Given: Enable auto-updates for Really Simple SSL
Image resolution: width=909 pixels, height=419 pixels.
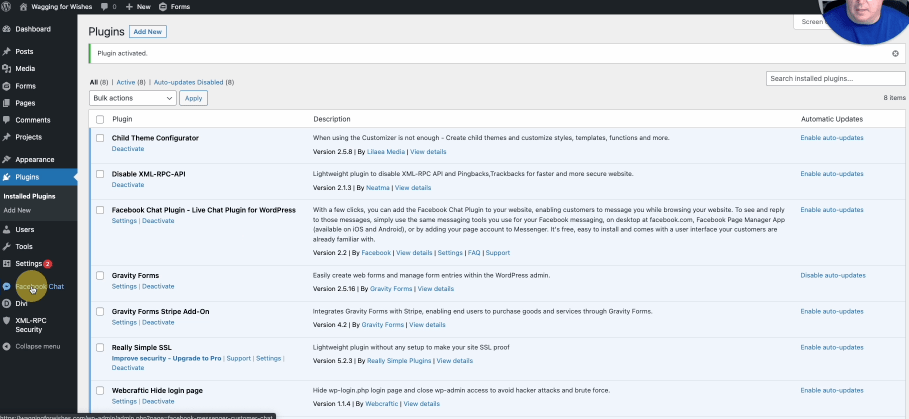Looking at the screenshot, I should pos(832,348).
